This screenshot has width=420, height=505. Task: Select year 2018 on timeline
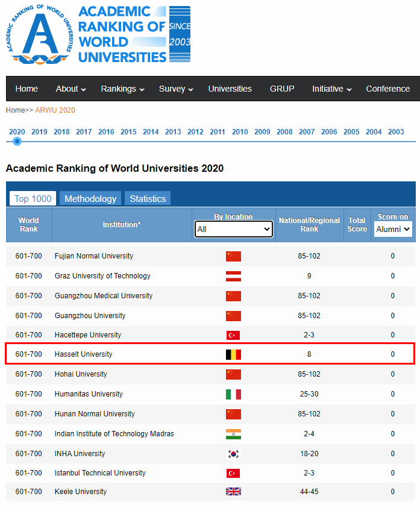coord(61,132)
